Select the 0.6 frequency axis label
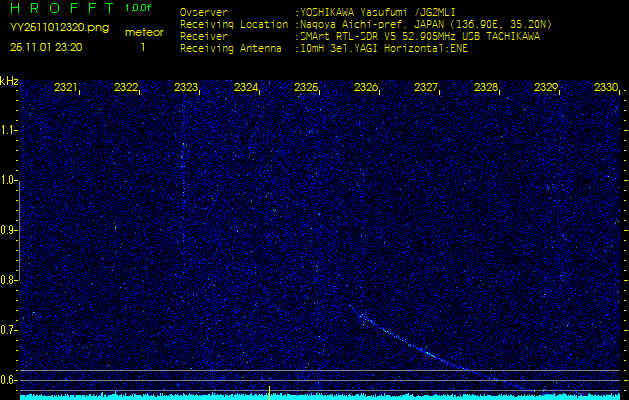Screen dimensions: 629x400 point(9,379)
